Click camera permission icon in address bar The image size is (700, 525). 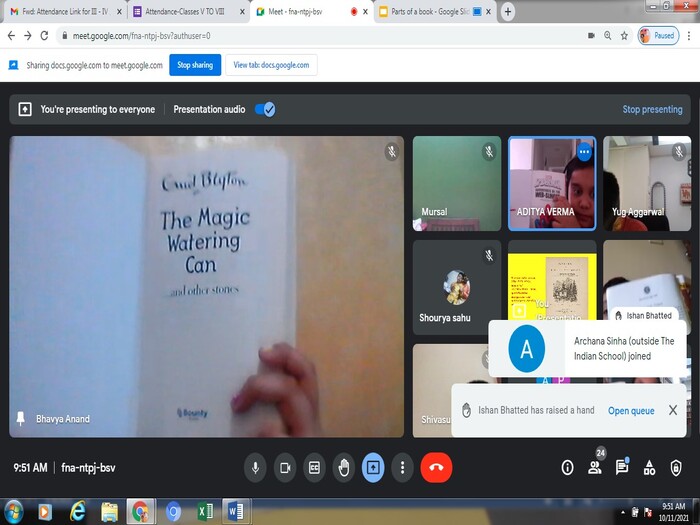point(591,36)
